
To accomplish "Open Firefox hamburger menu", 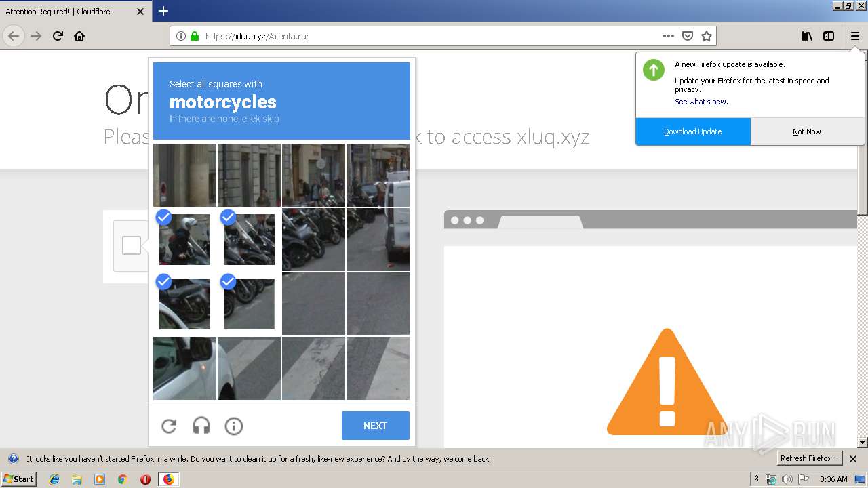I will point(855,36).
